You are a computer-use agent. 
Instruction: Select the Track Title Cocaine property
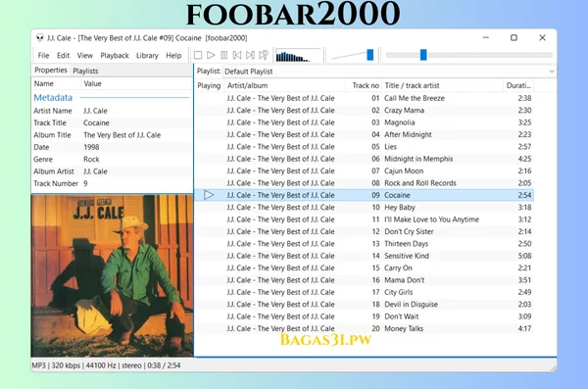point(112,122)
